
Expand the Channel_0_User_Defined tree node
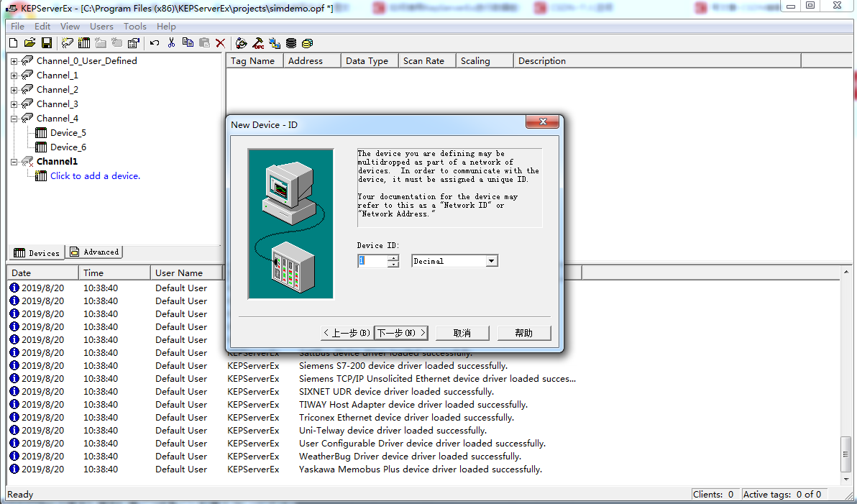14,61
